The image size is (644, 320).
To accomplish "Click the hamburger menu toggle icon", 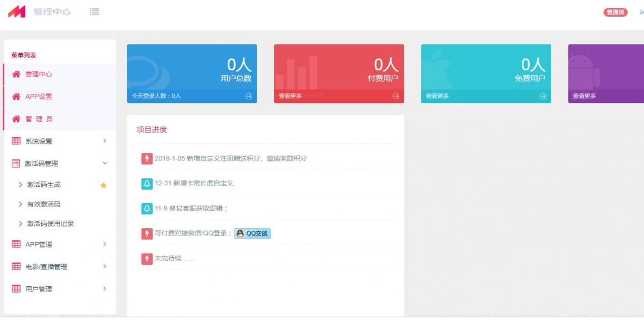I will pos(94,11).
